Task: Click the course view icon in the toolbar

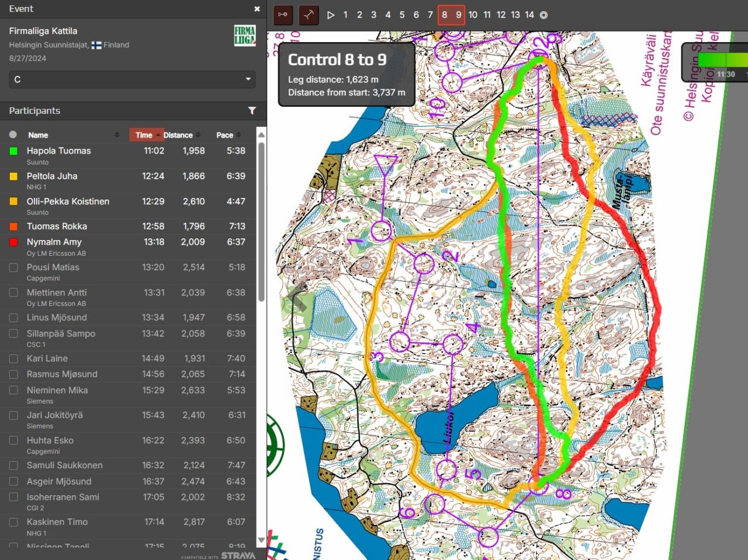Action: pyautogui.click(x=283, y=15)
